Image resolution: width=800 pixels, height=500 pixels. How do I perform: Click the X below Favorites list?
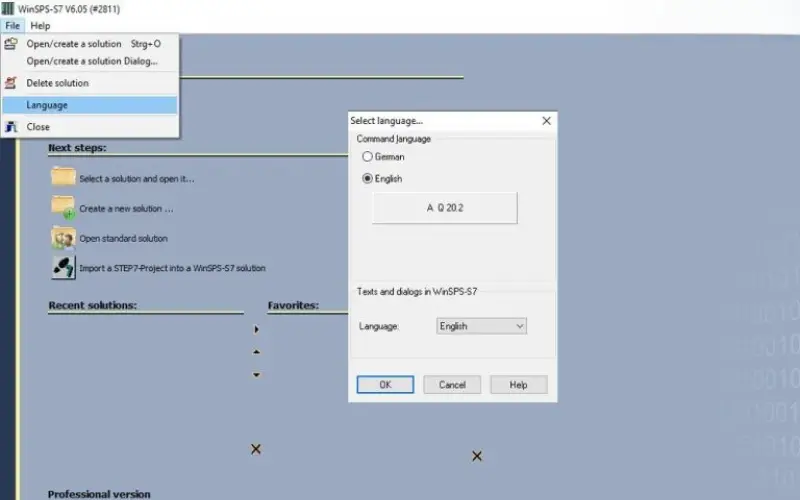coord(477,456)
